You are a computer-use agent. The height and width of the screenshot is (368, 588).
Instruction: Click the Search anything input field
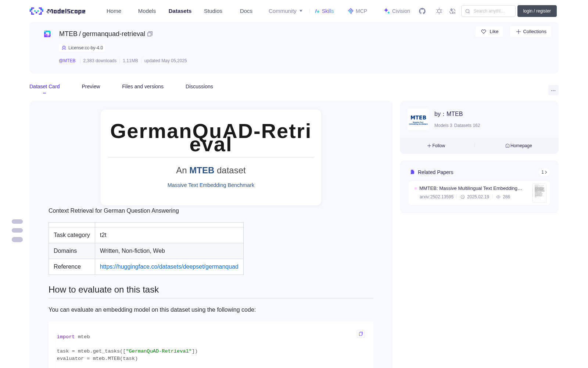click(488, 11)
